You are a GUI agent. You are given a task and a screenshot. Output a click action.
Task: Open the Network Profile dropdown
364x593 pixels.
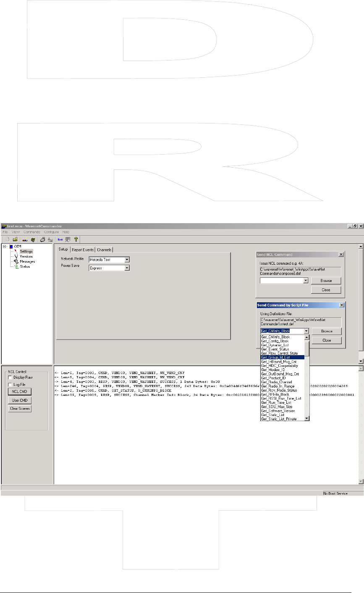[x=127, y=260]
